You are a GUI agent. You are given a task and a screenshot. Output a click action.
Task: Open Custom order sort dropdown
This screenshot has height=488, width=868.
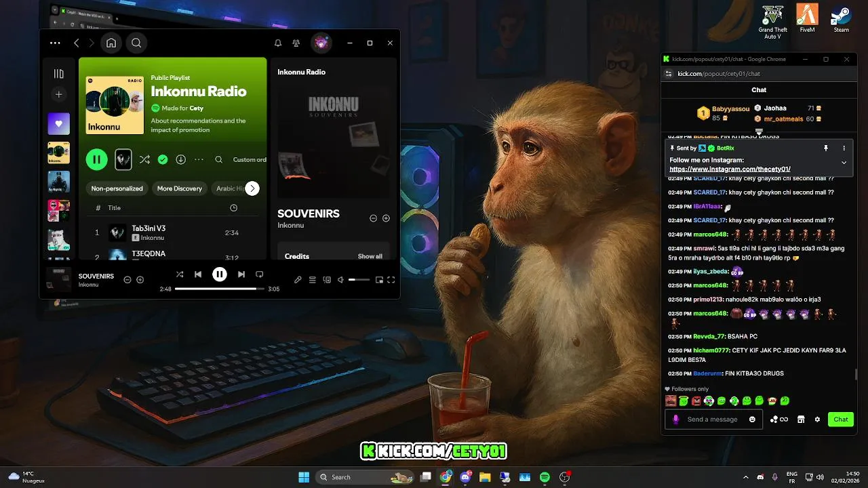pos(250,160)
